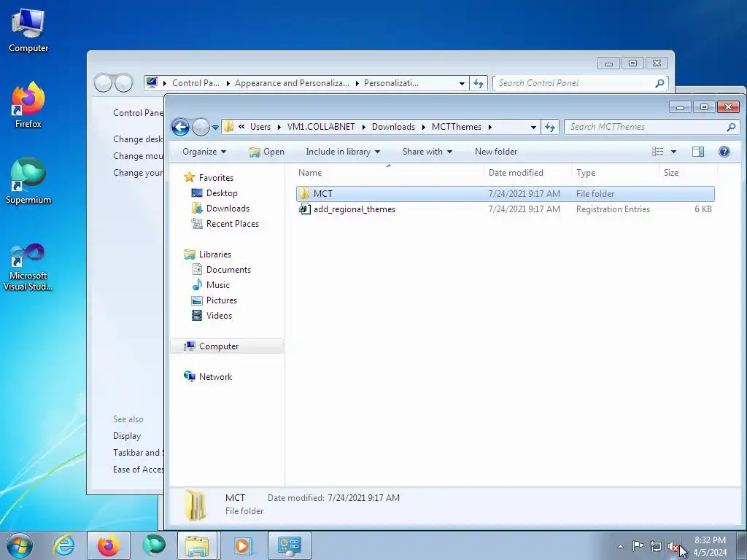
Task: Sort by Type column header
Action: click(615, 172)
